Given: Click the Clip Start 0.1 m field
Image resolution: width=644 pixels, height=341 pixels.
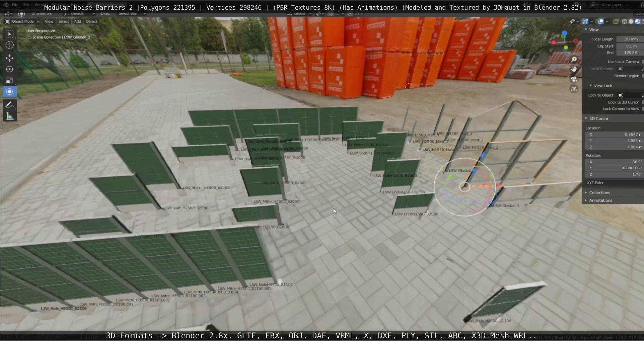Looking at the screenshot, I should (x=630, y=46).
